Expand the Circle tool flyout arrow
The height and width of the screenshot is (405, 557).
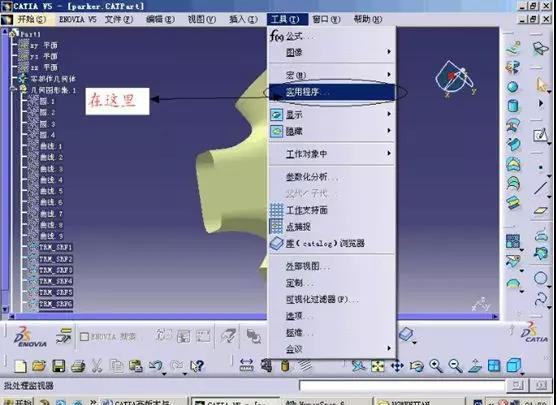pyautogui.click(x=549, y=286)
